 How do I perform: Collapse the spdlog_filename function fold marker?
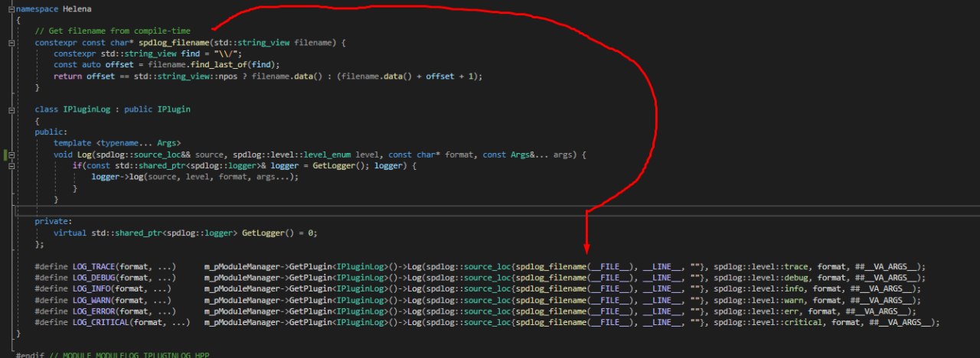pos(11,42)
